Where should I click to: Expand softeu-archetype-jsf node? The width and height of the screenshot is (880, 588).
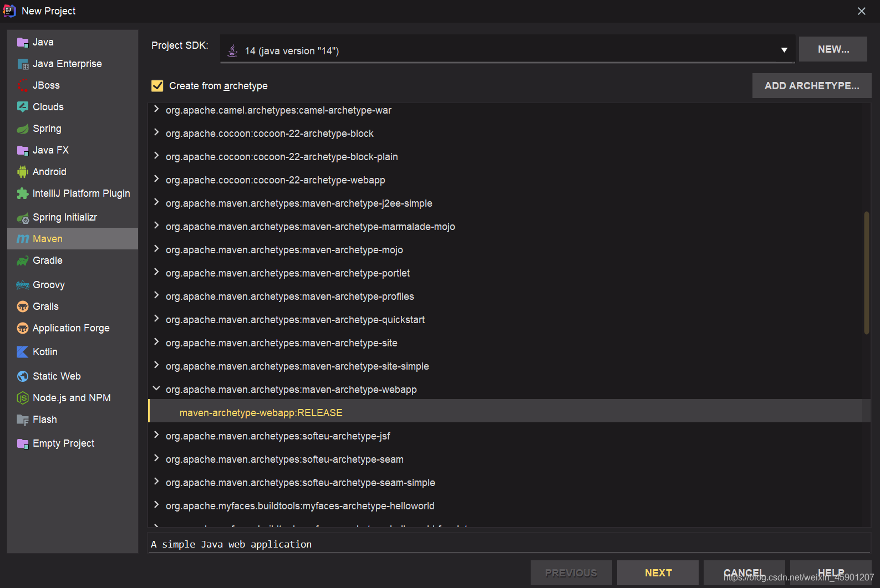pos(156,436)
